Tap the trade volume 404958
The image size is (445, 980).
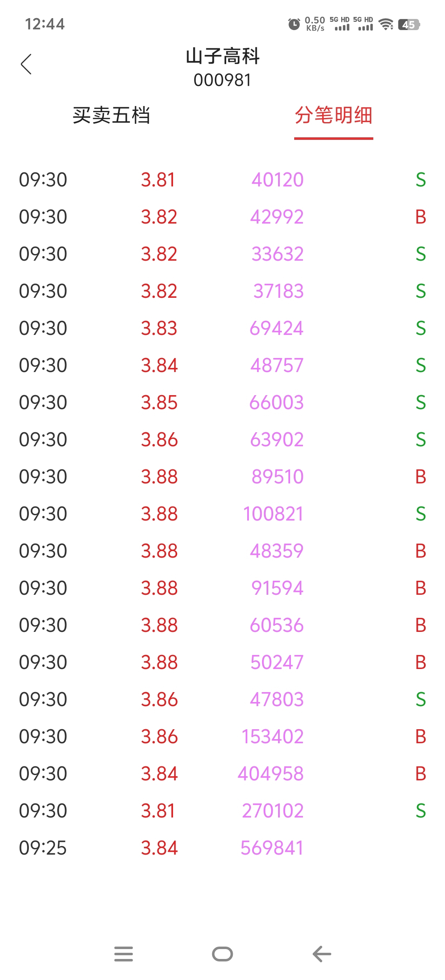point(271,774)
